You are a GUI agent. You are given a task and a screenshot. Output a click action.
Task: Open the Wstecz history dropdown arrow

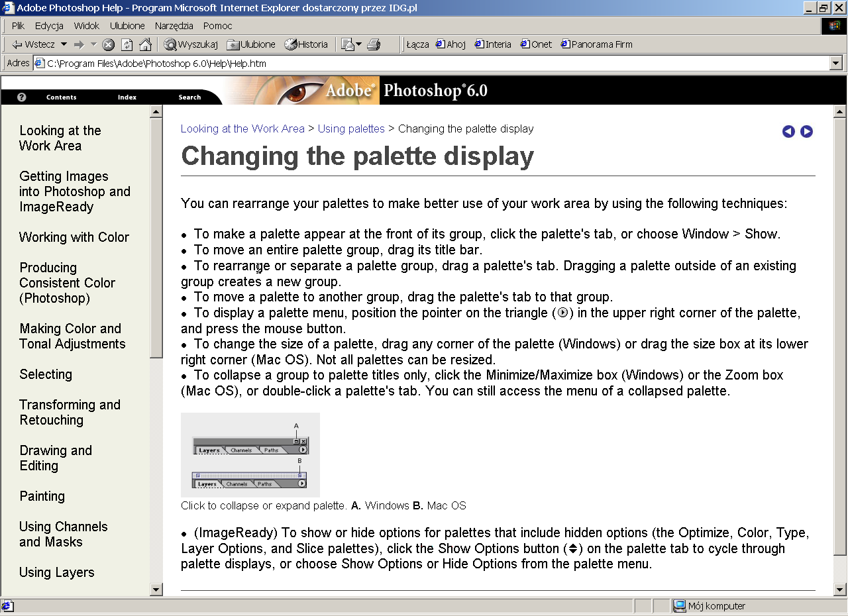(64, 44)
